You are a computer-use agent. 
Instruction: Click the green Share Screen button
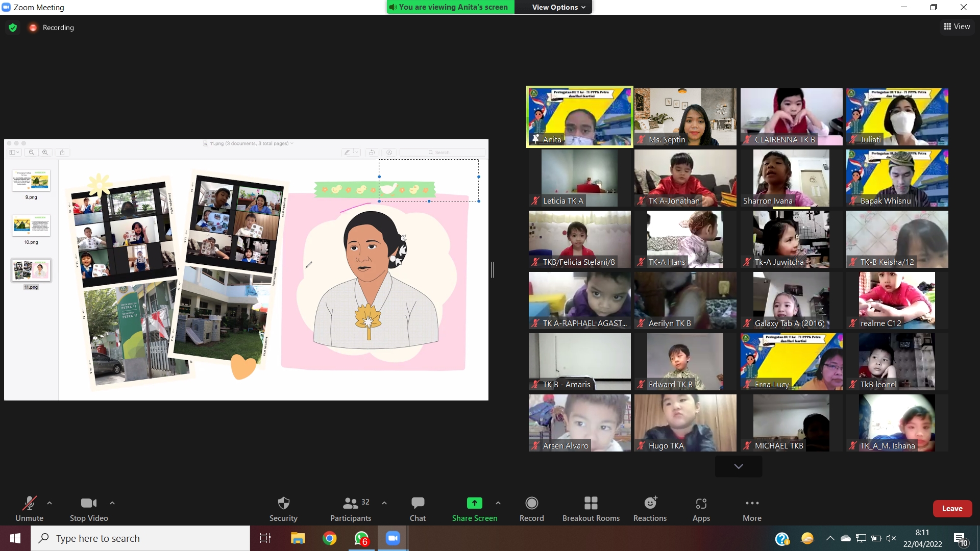[475, 509]
